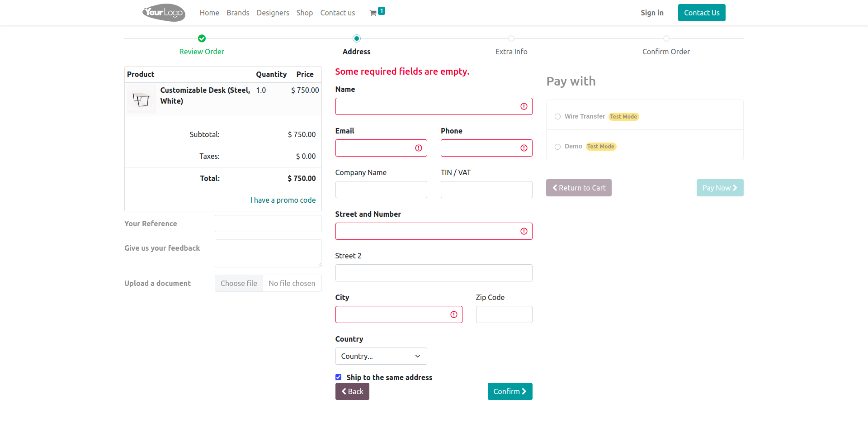Click I have a promo code link
Screen dimensions: 868x443
point(283,200)
